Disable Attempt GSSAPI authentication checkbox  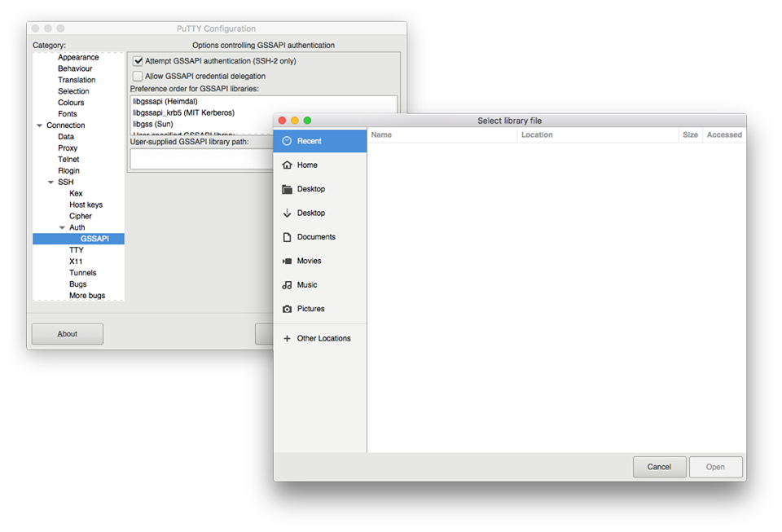(x=138, y=61)
